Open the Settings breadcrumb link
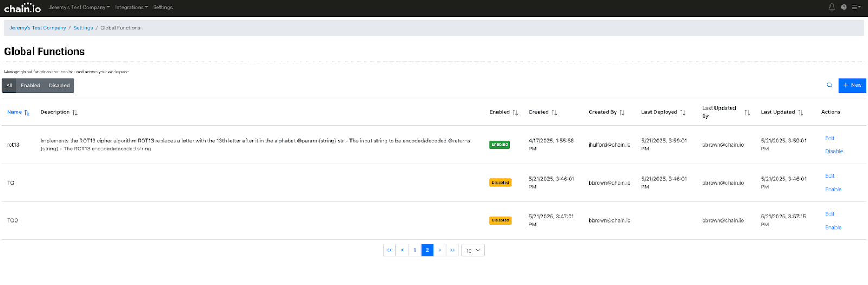This screenshot has width=868, height=285. click(83, 28)
